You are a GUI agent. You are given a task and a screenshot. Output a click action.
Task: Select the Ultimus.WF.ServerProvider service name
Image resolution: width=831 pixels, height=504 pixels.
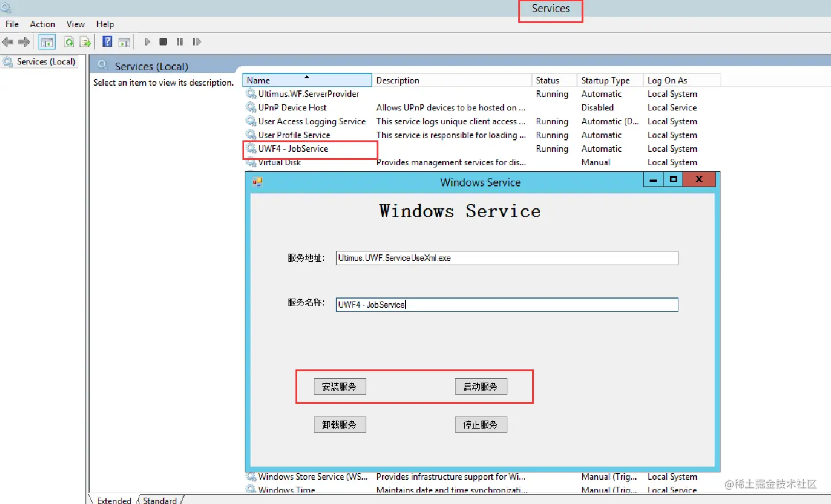click(x=309, y=94)
